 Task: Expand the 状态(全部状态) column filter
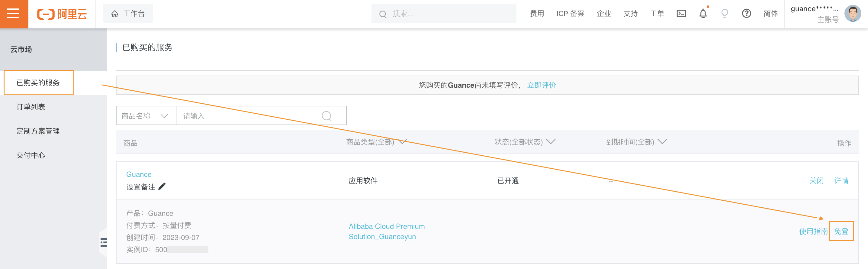coord(525,142)
